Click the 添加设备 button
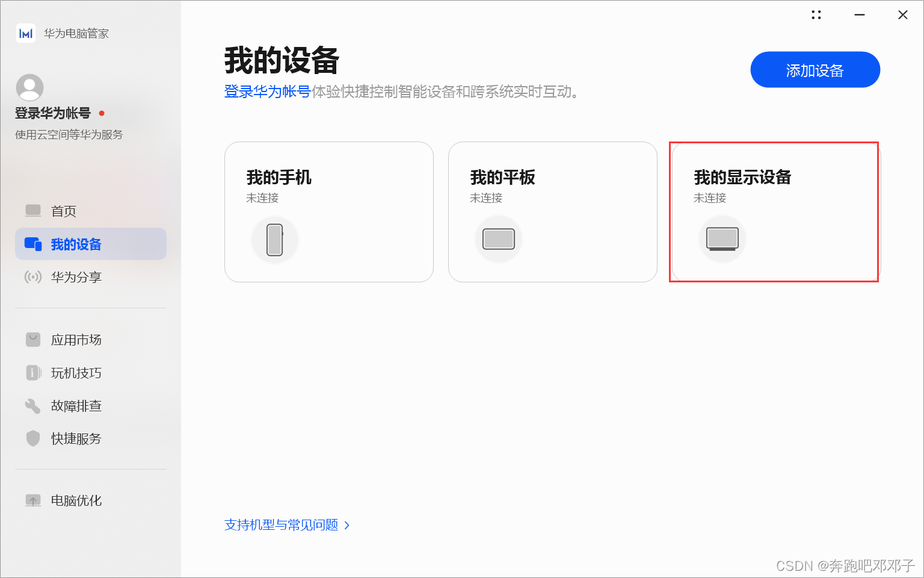This screenshot has height=578, width=924. [x=815, y=70]
